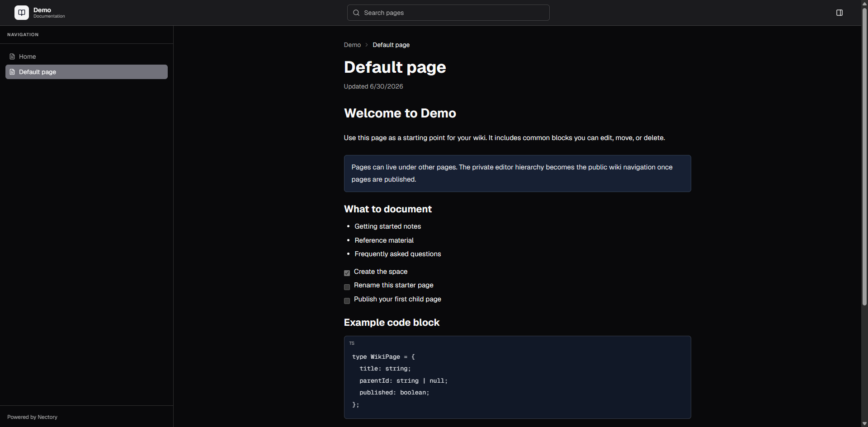Click the 'title: string;' code line
The width and height of the screenshot is (868, 427).
pos(385,369)
